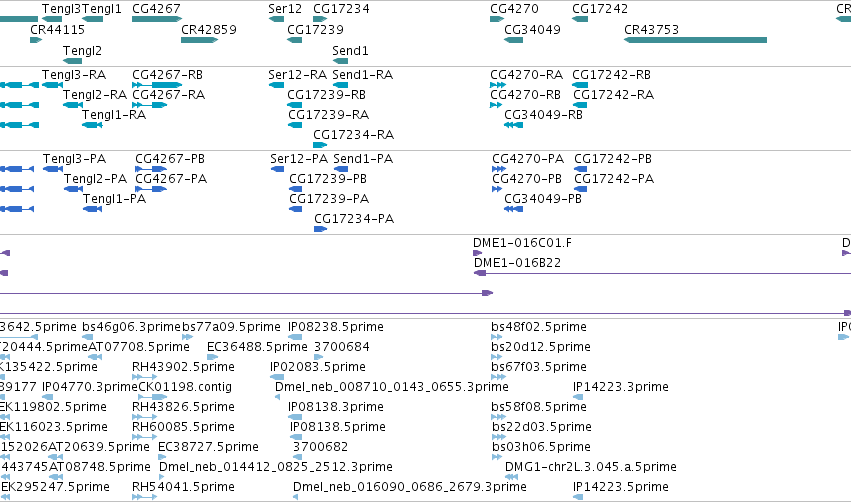Screen dimensions: 851x502
Task: Select transcript CG4270-RA
Action: pyautogui.click(x=526, y=75)
